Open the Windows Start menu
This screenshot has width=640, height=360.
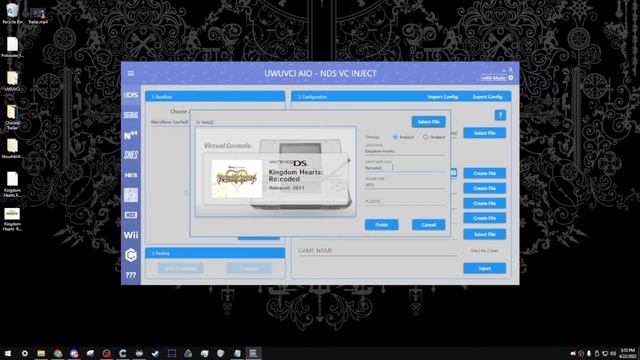(8, 353)
